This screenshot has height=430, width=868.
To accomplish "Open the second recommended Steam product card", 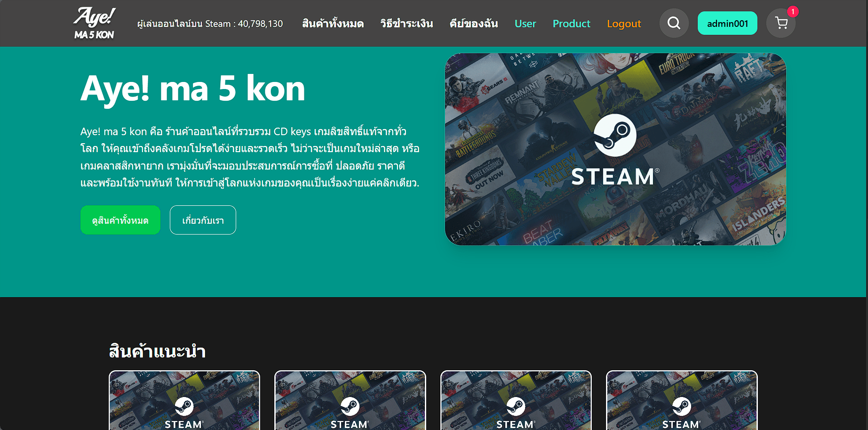I will tap(350, 400).
